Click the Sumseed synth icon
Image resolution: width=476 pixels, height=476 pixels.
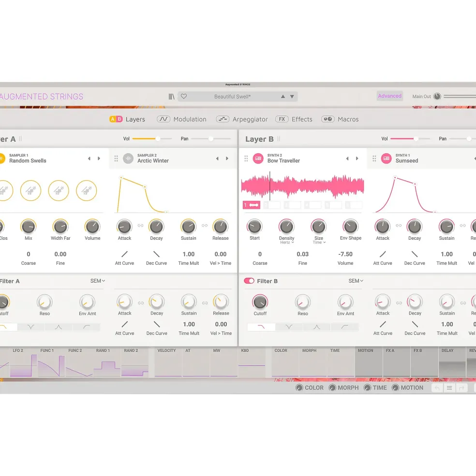[387, 158]
